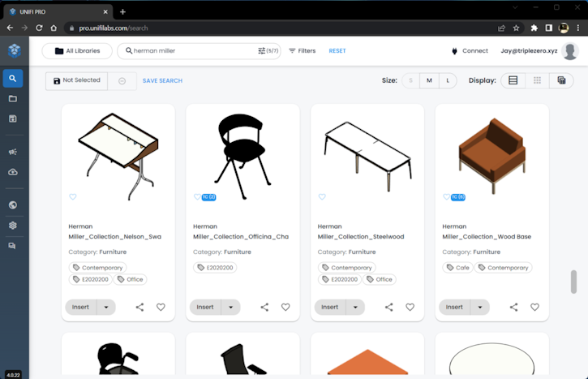Favorite the Nelson_Swa desk with bottom heart
Viewport: 588px width, 379px height.
(161, 308)
